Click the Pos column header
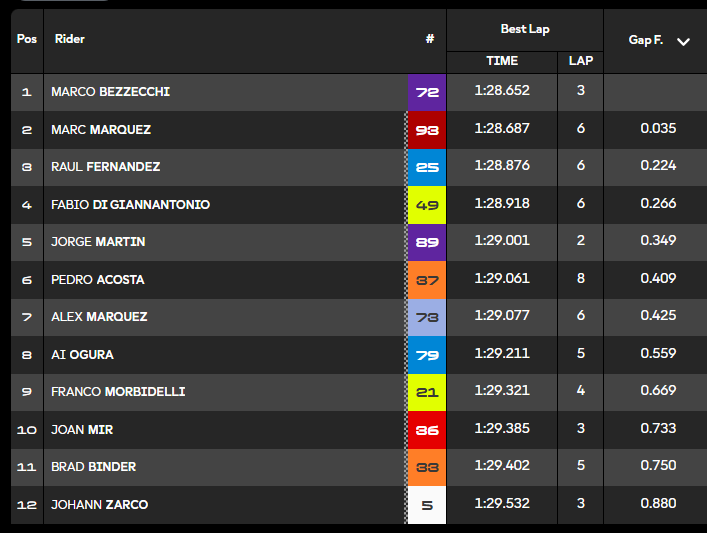 27,39
